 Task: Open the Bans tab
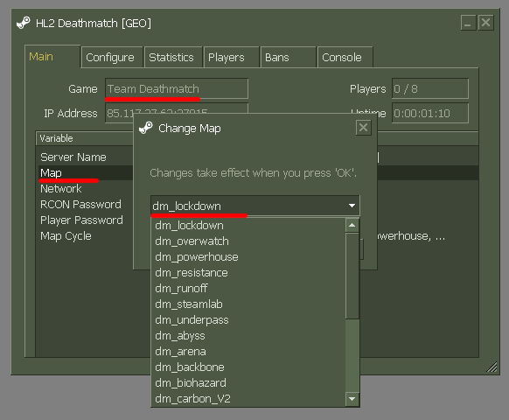289,57
